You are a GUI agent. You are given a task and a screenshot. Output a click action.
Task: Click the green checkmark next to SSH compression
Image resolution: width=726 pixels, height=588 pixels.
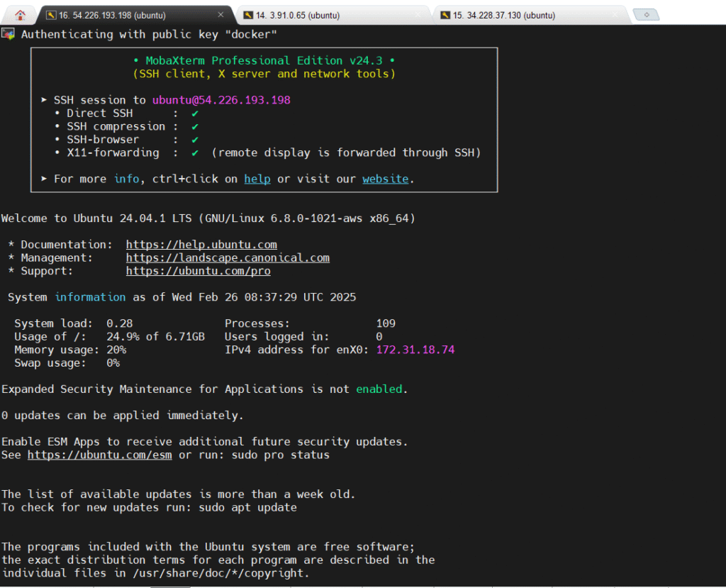(194, 126)
